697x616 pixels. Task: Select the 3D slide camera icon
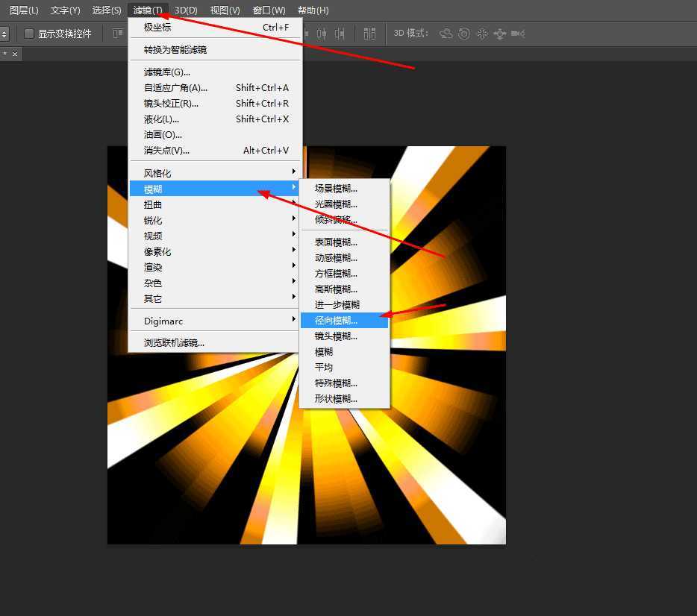(x=500, y=34)
